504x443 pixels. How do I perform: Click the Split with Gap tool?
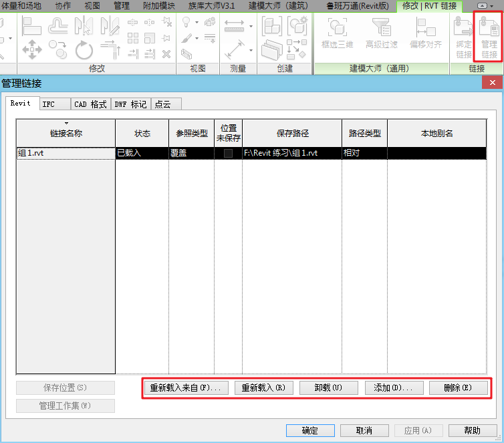coord(149,22)
